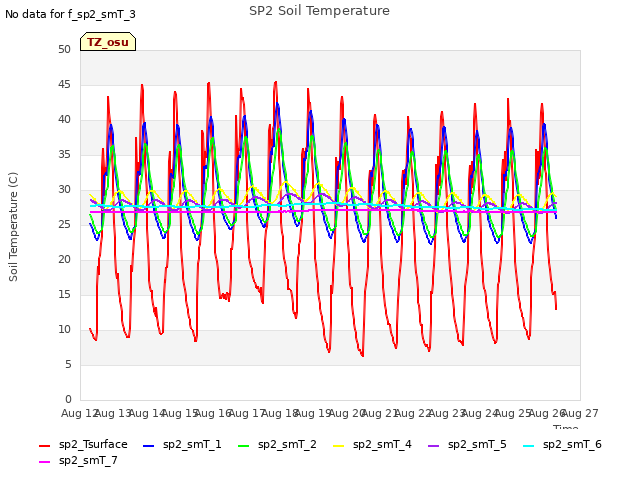This screenshot has width=640, height=480.
Task: Select the sp2_smT_5 legend entry
Action: [467, 444]
